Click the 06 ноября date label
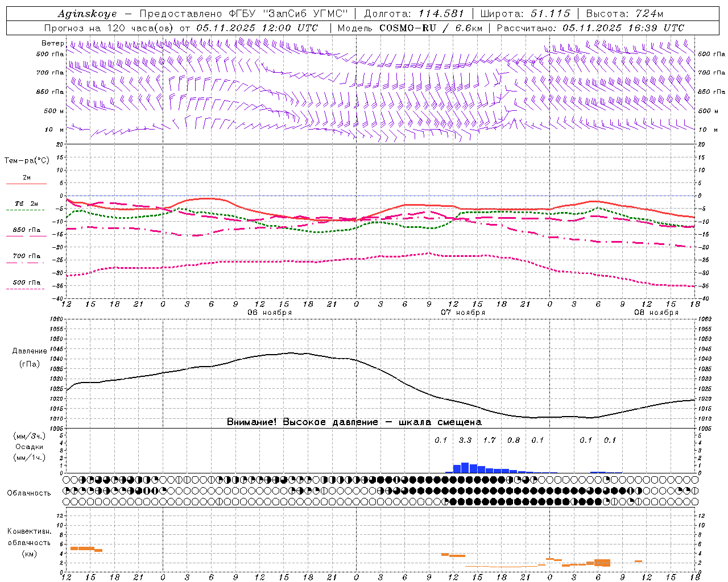 pos(270,313)
